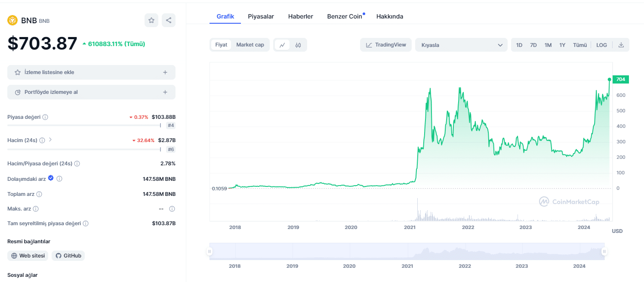Click the #4 market cap rank badge

point(171,125)
